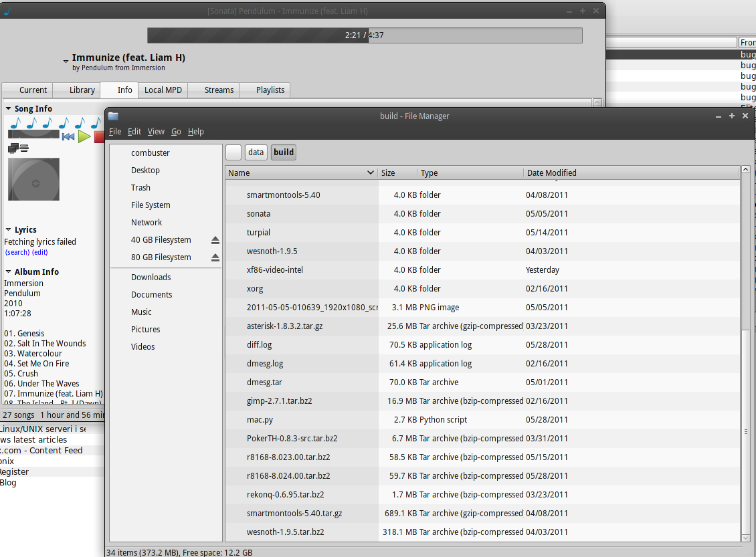Click the File Manager folder icon in titlebar
756x557 pixels.
tap(113, 116)
